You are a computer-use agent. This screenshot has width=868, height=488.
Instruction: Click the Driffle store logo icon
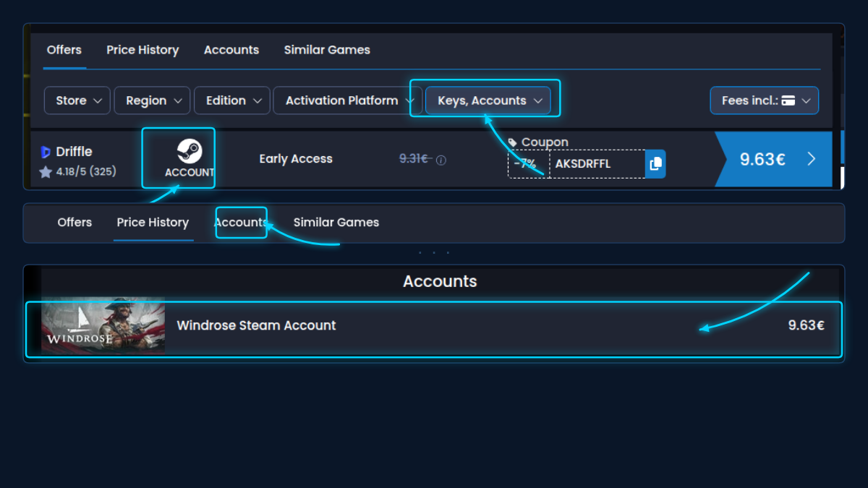46,152
